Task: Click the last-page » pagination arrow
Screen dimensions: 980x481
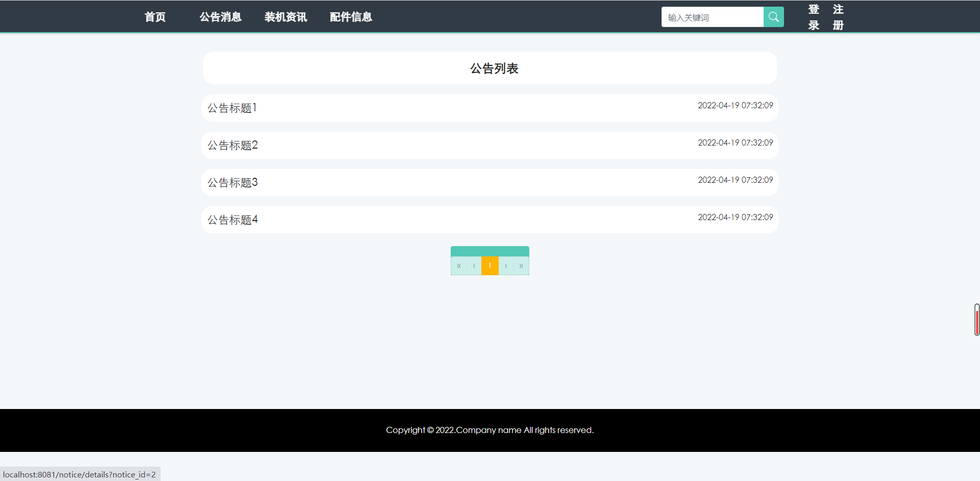Action: click(x=521, y=266)
